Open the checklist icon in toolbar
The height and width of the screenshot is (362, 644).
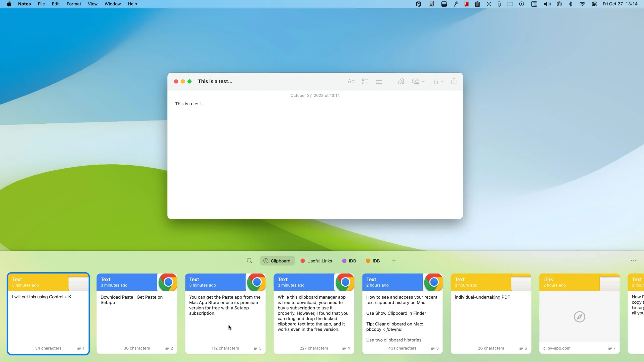(x=365, y=81)
